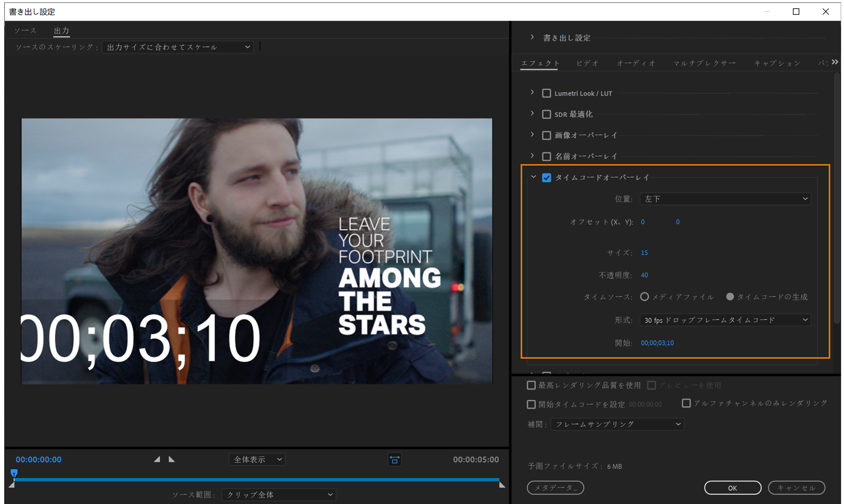Expand the Lumetri Look / LUT section
Image resolution: width=844 pixels, height=504 pixels.
(532, 92)
